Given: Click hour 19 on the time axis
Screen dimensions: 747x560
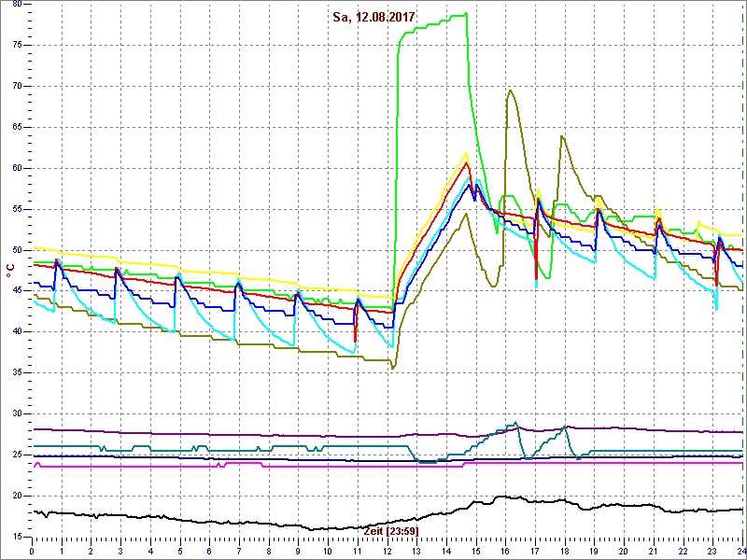Looking at the screenshot, I should [594, 551].
